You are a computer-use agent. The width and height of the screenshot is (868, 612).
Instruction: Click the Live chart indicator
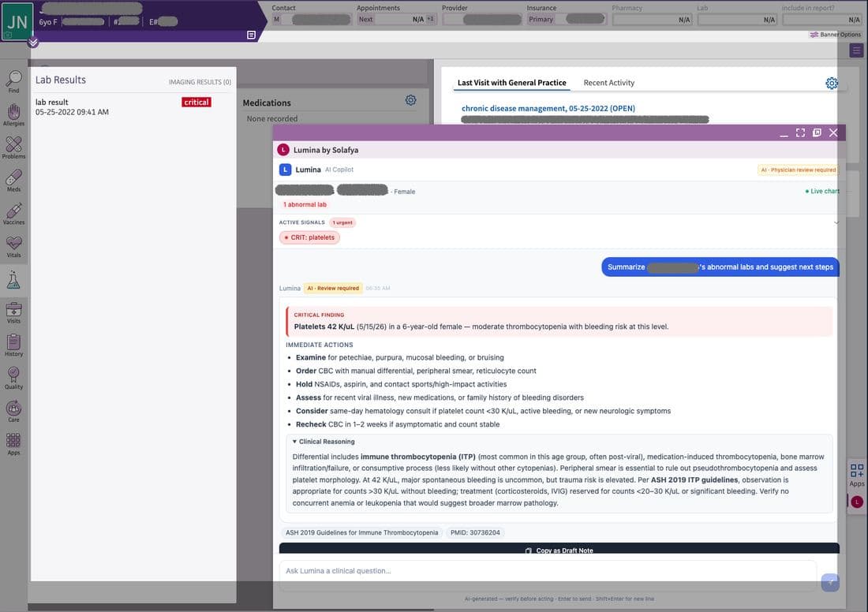[x=822, y=192]
